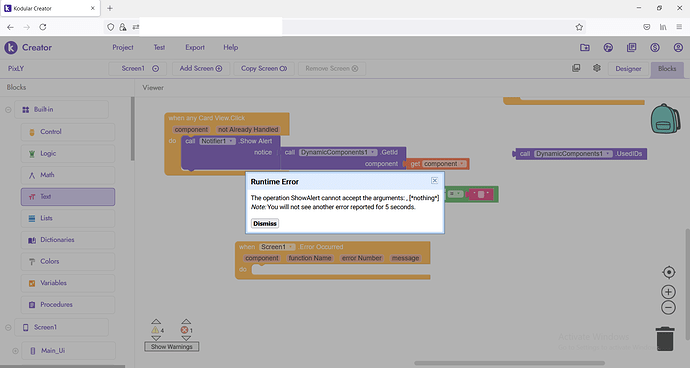The width and height of the screenshot is (690, 368).
Task: Click the red error counter icon
Action: pos(184,330)
